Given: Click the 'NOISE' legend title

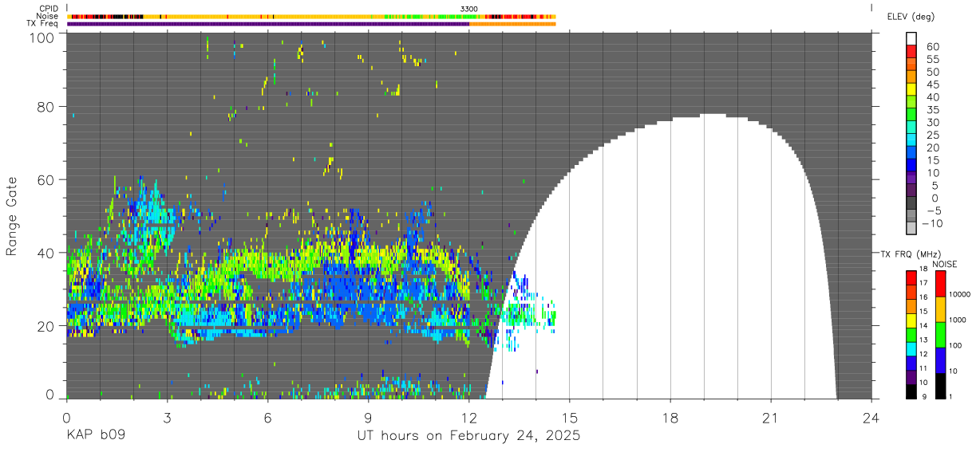Looking at the screenshot, I should click(946, 264).
